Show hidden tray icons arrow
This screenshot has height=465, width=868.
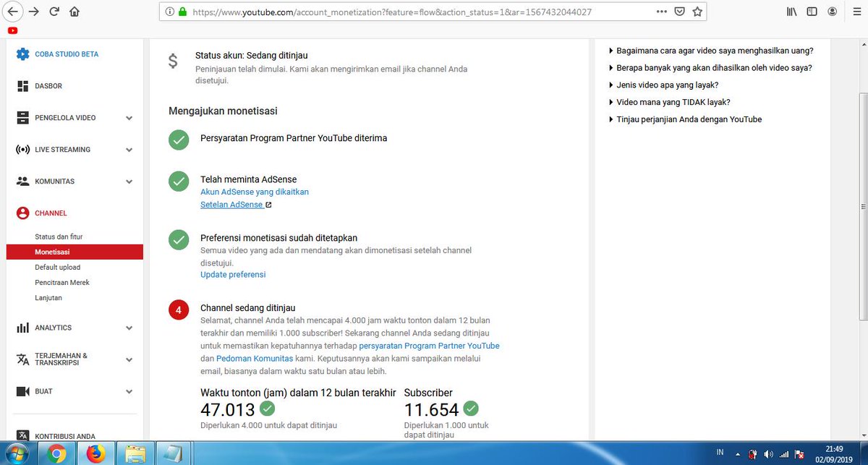tap(739, 454)
